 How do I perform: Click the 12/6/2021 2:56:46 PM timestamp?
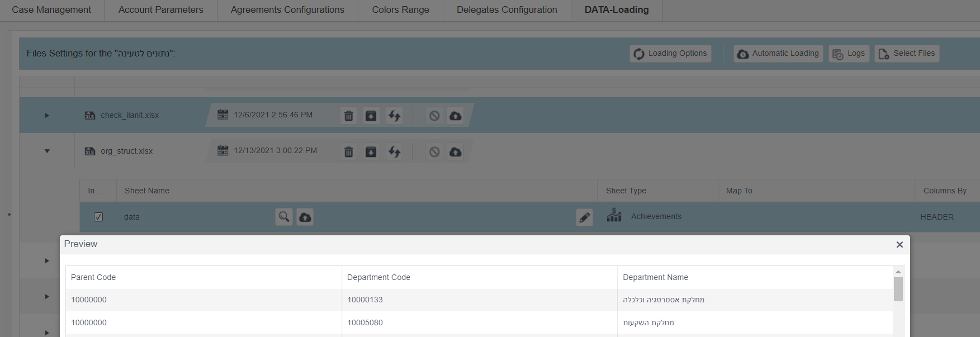(x=273, y=115)
